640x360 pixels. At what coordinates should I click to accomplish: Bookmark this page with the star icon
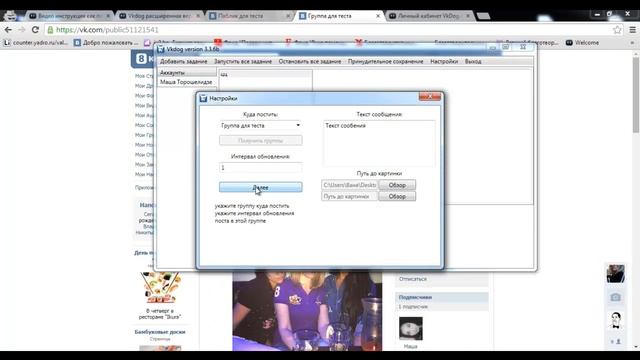(617, 30)
